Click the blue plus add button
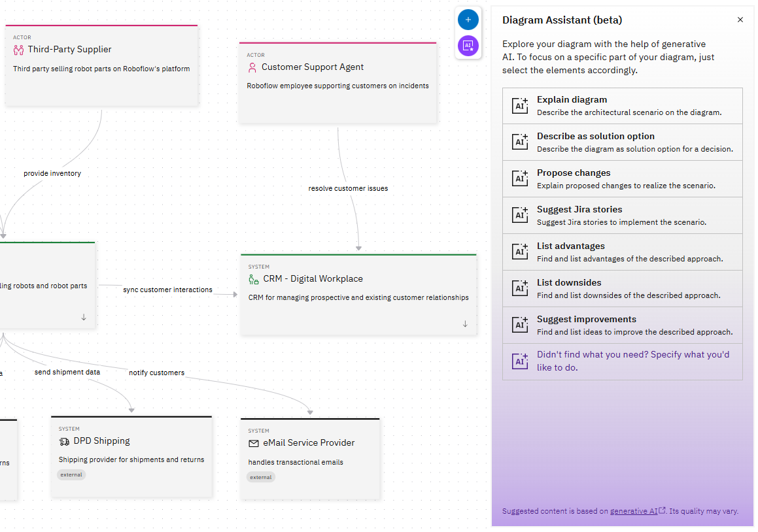Image resolution: width=758 pixels, height=532 pixels. (468, 20)
